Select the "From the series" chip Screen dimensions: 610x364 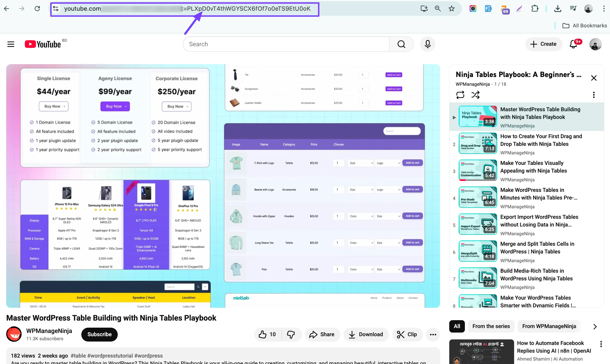[491, 326]
